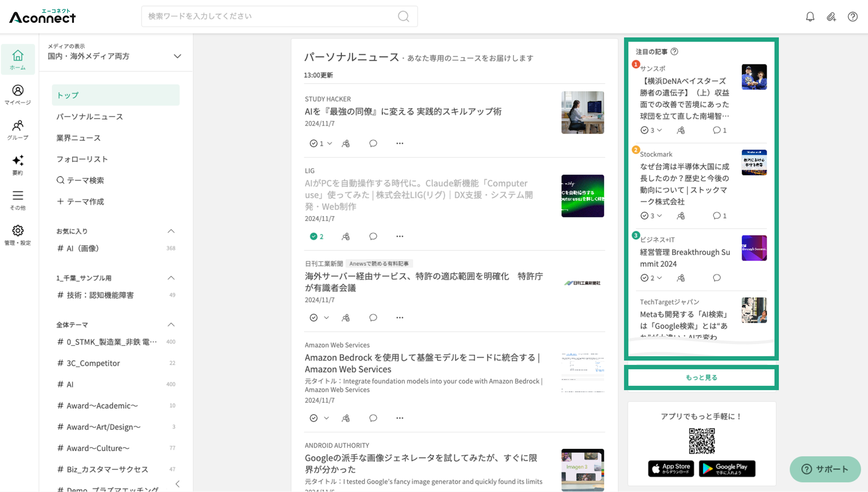The width and height of the screenshot is (868, 492).
Task: Open more options for STUDY HACKER article
Action: coord(400,143)
